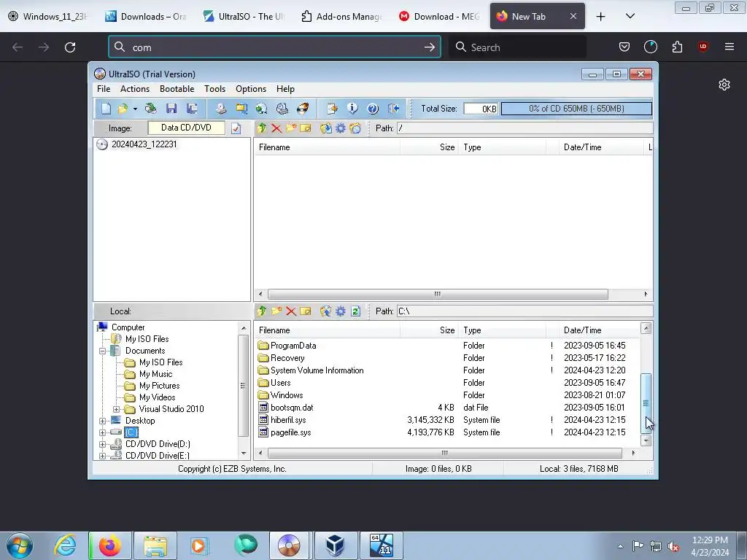Click the Add files icon in local toolbar

click(326, 311)
